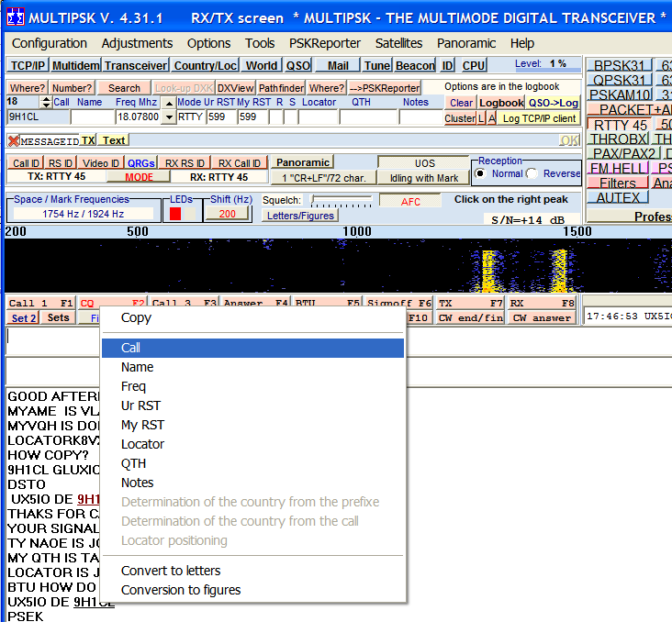Viewport: 672px width, 622px height.
Task: Click the DXView button
Action: point(235,88)
